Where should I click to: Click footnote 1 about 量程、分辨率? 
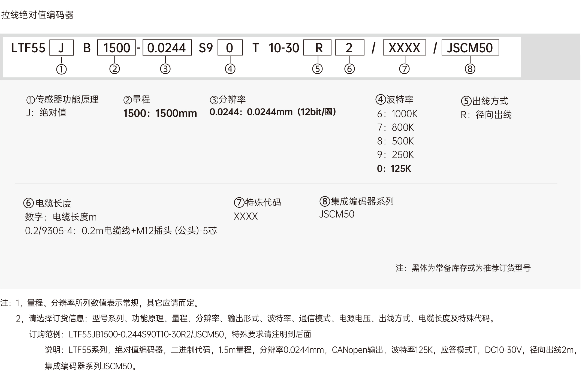click(100, 303)
